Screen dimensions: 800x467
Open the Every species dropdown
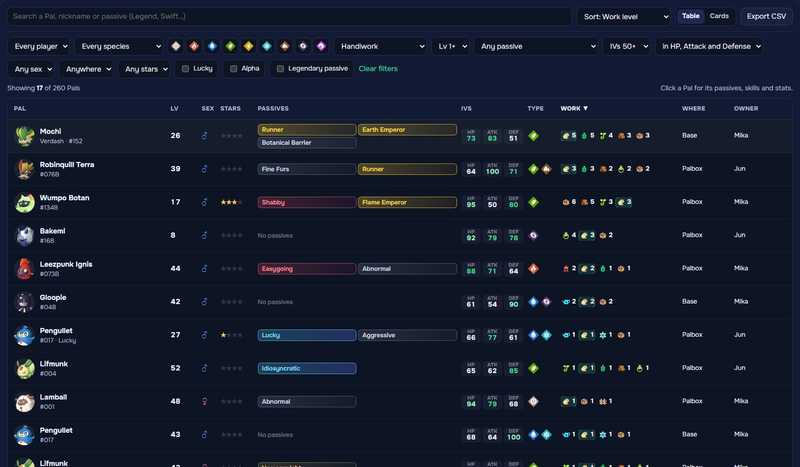(120, 46)
